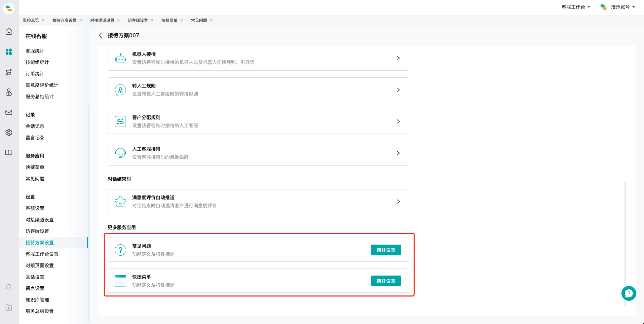Image resolution: width=644 pixels, height=324 pixels.
Task: Click the notification bell icon
Action: pyautogui.click(x=9, y=287)
